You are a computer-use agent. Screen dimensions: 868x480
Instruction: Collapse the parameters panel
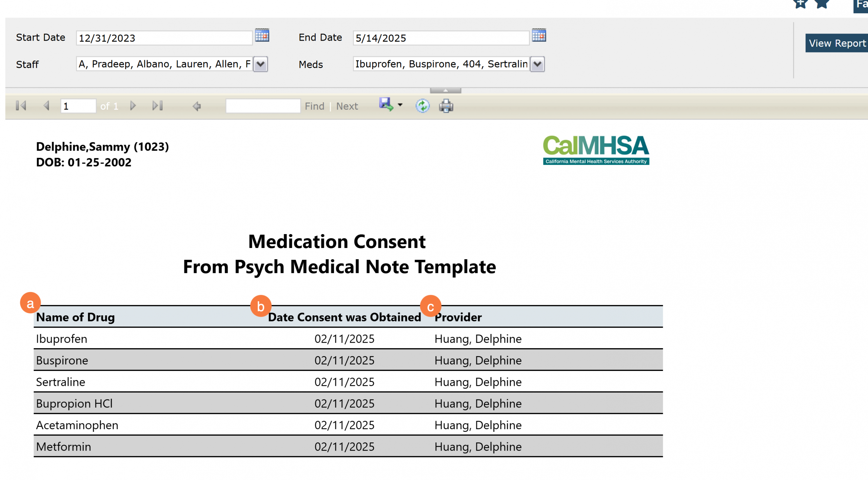click(x=446, y=90)
